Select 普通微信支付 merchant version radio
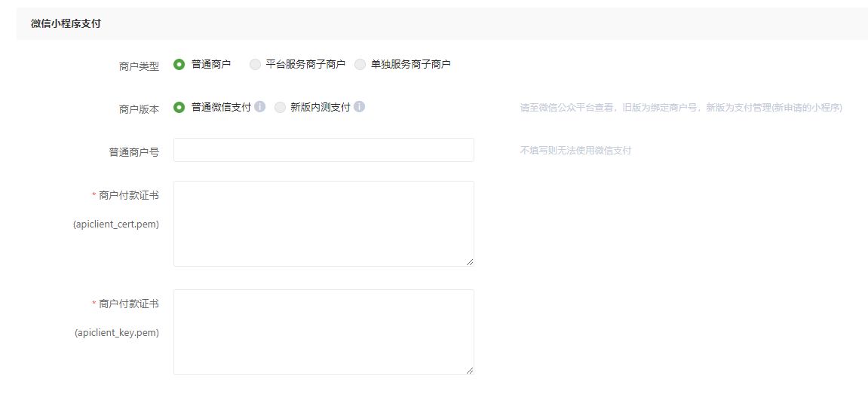The height and width of the screenshot is (397, 868). point(179,108)
